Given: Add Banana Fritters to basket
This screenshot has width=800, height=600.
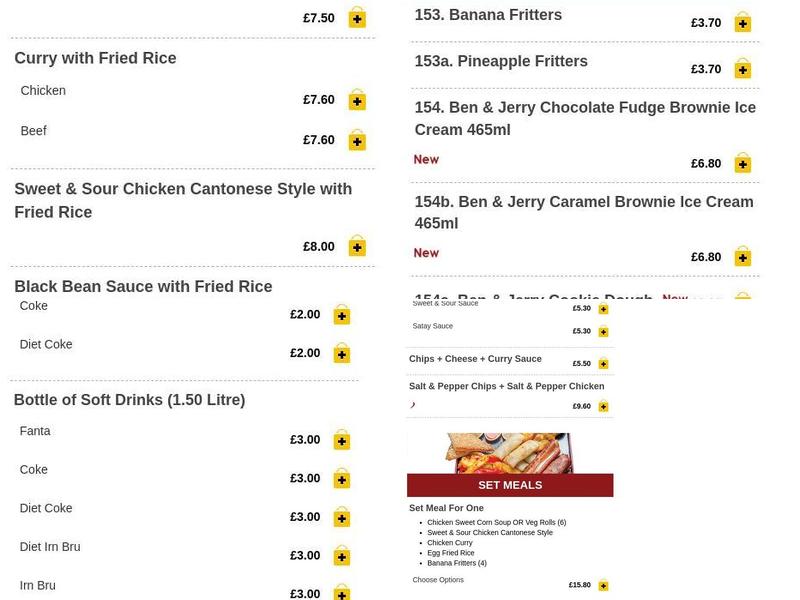Looking at the screenshot, I should [742, 22].
